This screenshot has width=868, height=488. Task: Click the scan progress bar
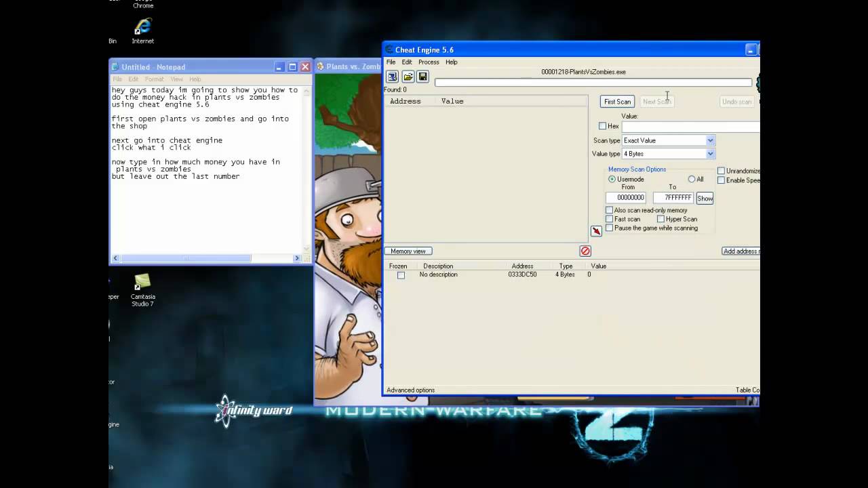pos(593,83)
